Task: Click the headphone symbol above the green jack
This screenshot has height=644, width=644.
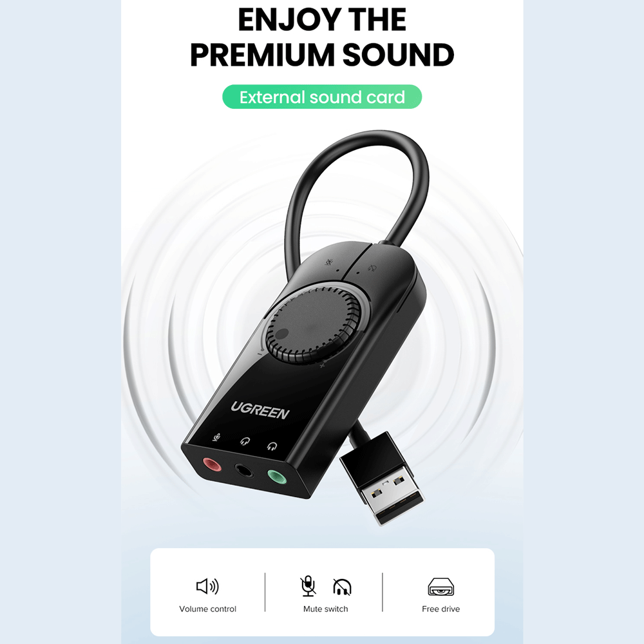Action: [272, 446]
